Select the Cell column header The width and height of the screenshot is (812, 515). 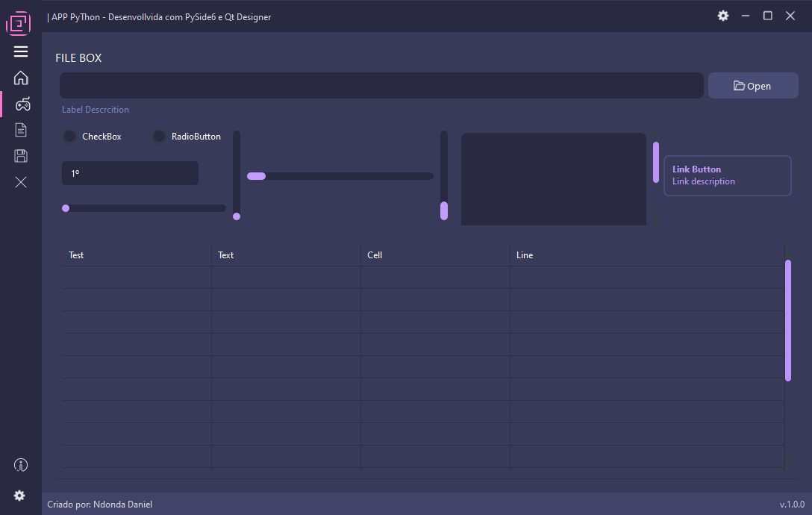pyautogui.click(x=435, y=255)
